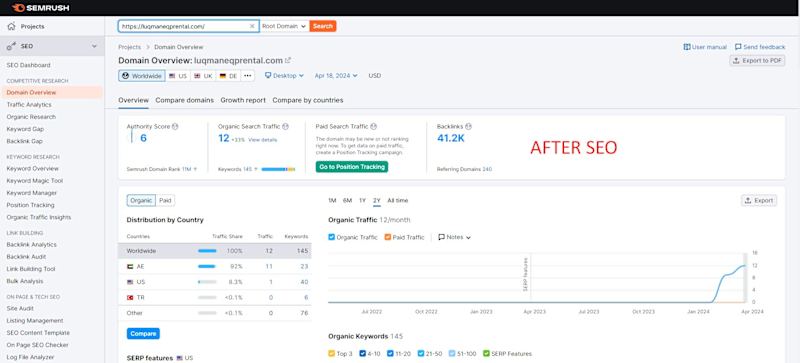
Task: Toggle the Paid Traffic checkbox
Action: pos(388,237)
